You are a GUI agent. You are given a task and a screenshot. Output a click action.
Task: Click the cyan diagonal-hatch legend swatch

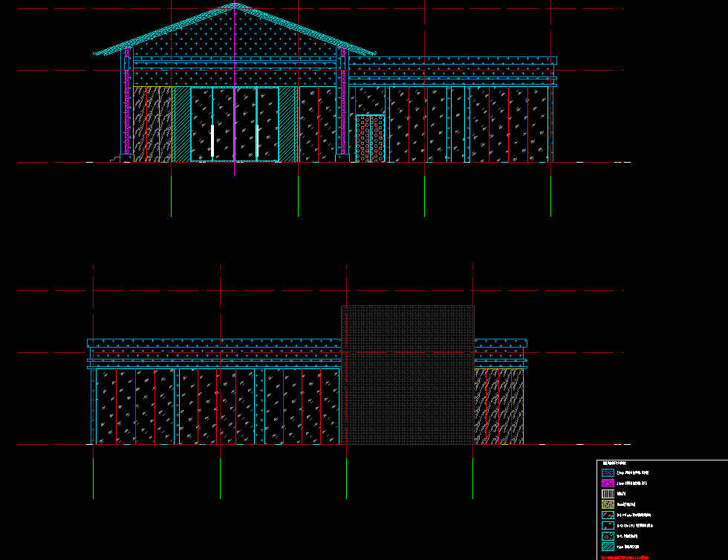(607, 546)
